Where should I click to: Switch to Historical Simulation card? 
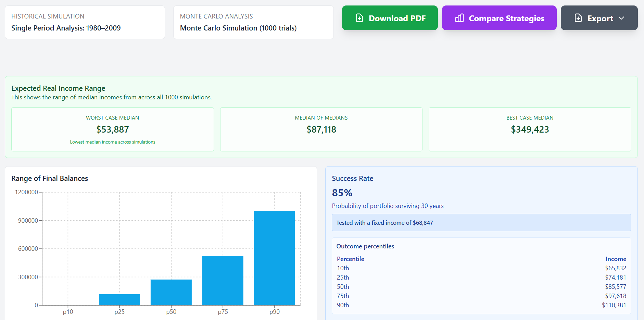click(x=85, y=22)
